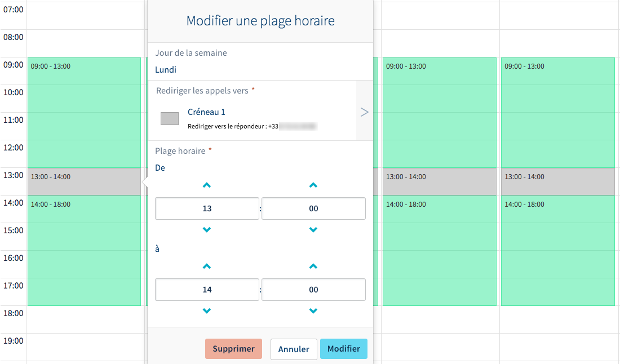This screenshot has height=364, width=620.
Task: Click the end minutes input showing 00
Action: [x=313, y=289]
